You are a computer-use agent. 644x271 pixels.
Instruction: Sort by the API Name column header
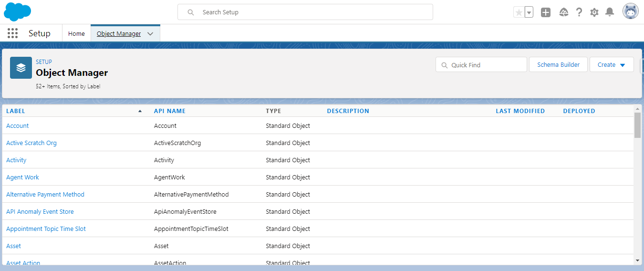tap(170, 111)
